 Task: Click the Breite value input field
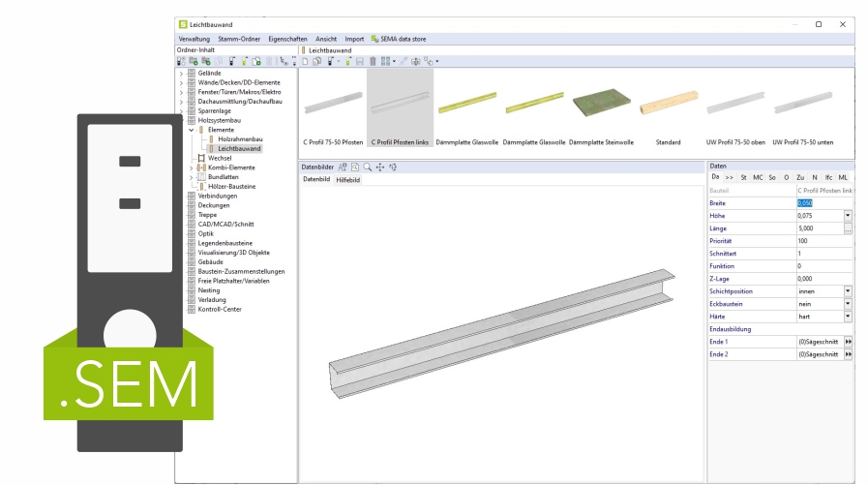coord(818,203)
